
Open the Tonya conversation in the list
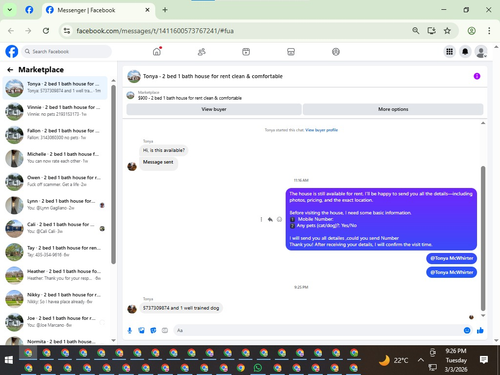tap(55, 88)
